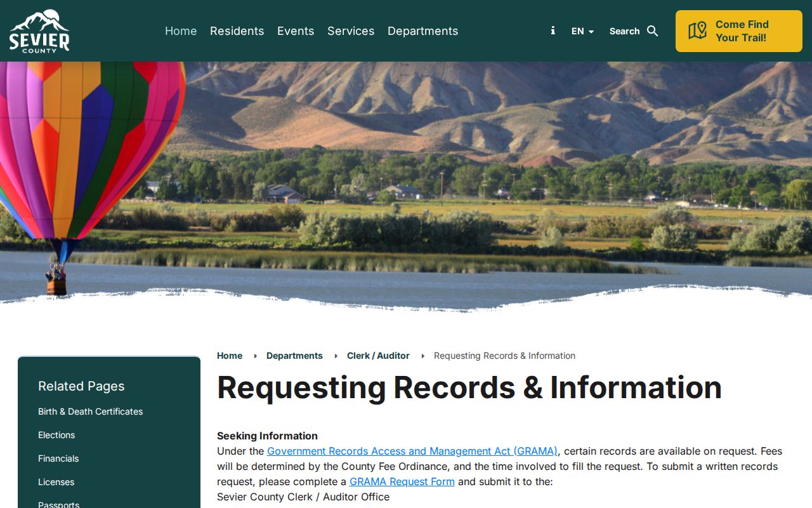
Task: Click the Sevier County logo
Action: 39,30
